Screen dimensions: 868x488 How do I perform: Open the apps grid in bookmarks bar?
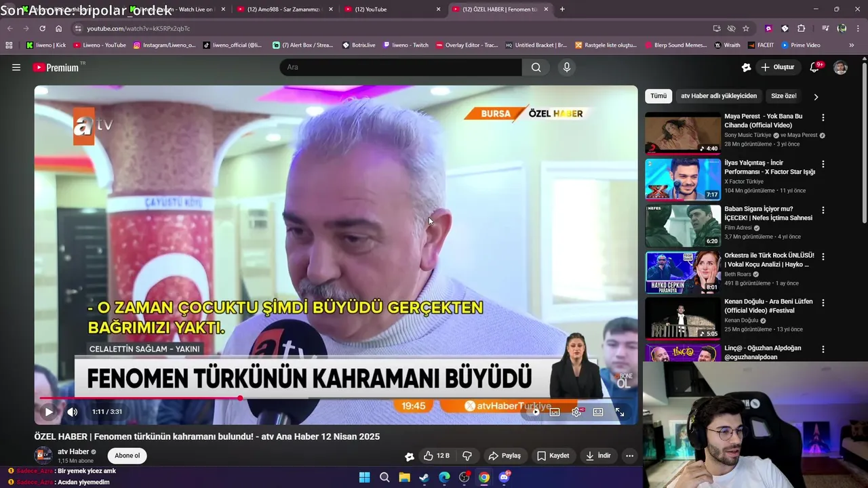pyautogui.click(x=9, y=45)
